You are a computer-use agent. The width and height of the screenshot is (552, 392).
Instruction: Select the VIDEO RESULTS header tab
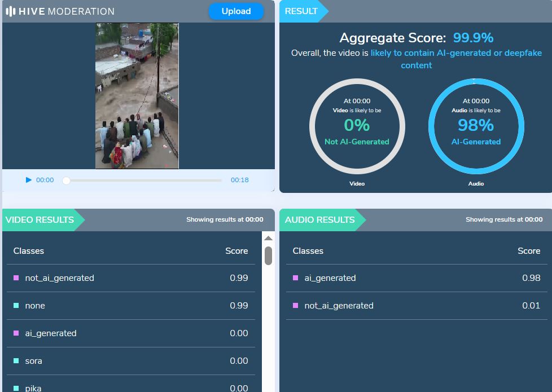(40, 220)
